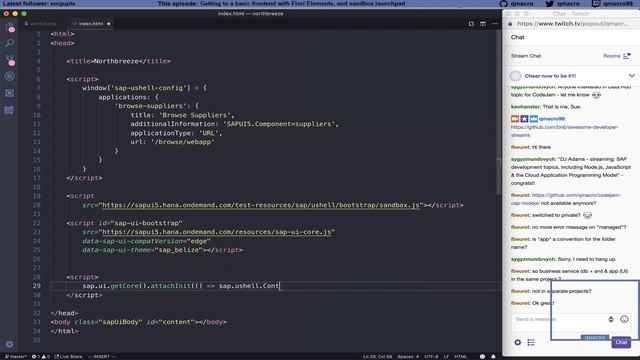640x360 pixels.
Task: Click the Twitch popout address bar
Action: point(572,24)
